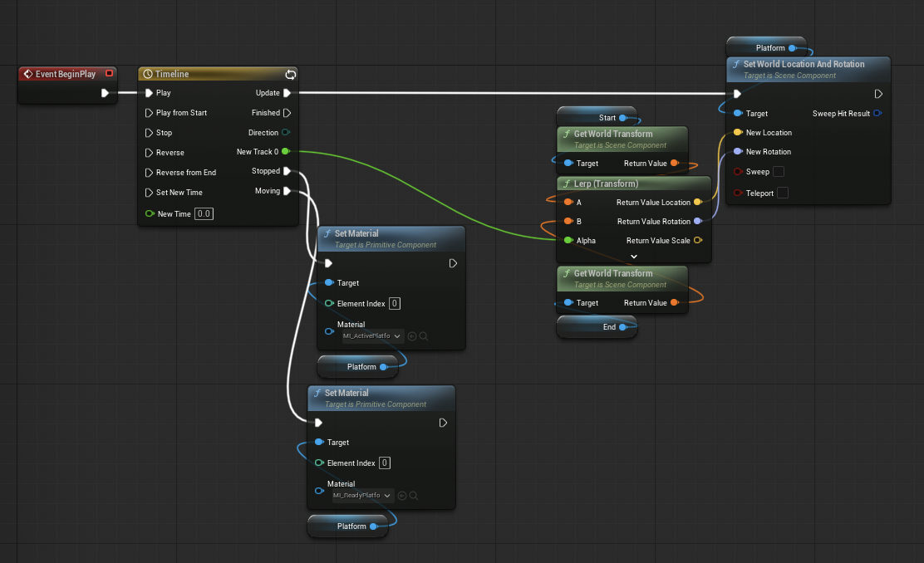Click the red delegate pin on Event BeginPlay
Screen dimensions: 924x563
109,74
